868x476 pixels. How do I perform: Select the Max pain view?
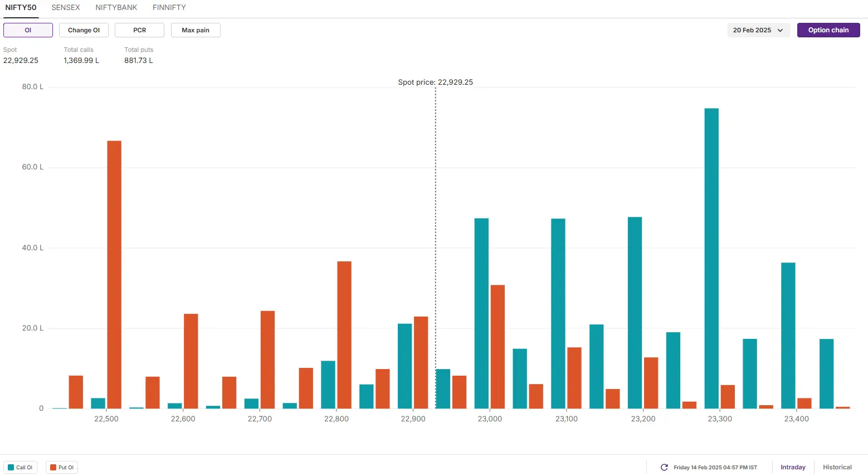196,30
